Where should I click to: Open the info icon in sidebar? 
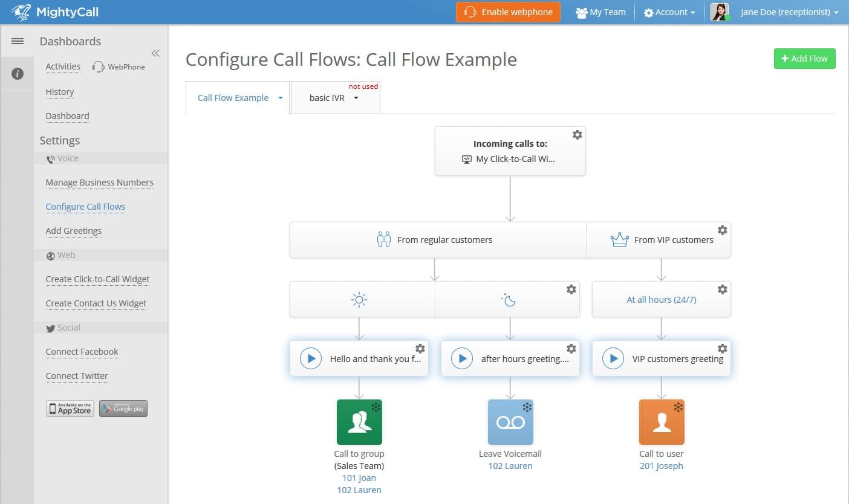pos(18,74)
